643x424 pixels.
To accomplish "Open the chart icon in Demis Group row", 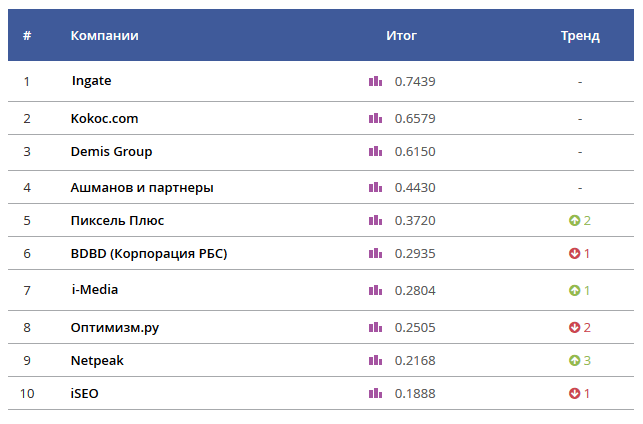I will [x=375, y=151].
